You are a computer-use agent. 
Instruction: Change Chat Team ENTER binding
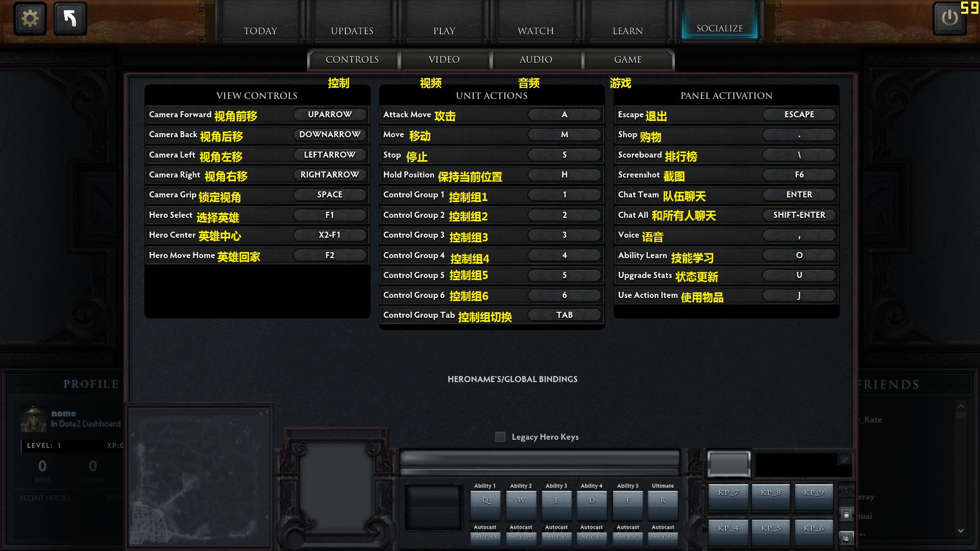[799, 195]
